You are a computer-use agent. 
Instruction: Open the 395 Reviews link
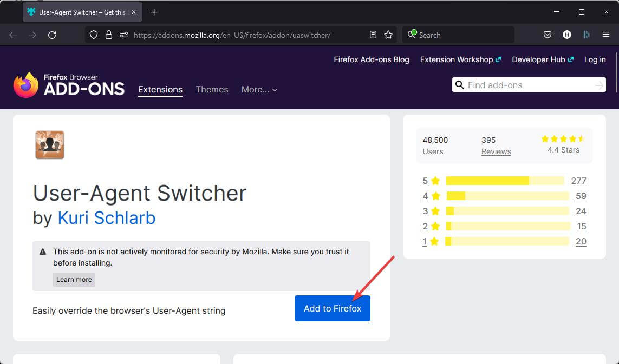(x=496, y=145)
